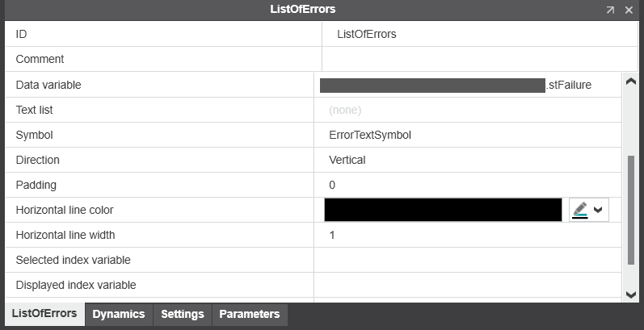Viewport: 644px width, 330px height.
Task: Close the ListOfErrors properties panel
Action: [x=629, y=10]
